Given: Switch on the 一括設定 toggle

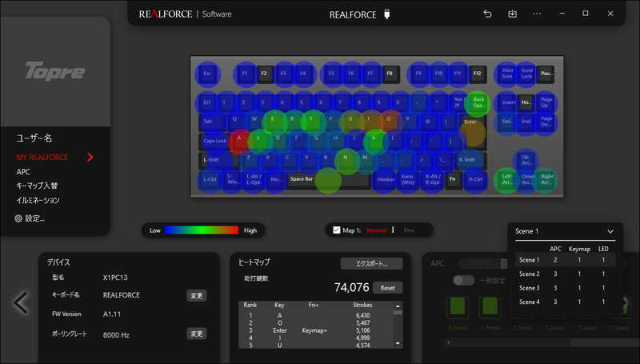Looking at the screenshot, I should (464, 281).
